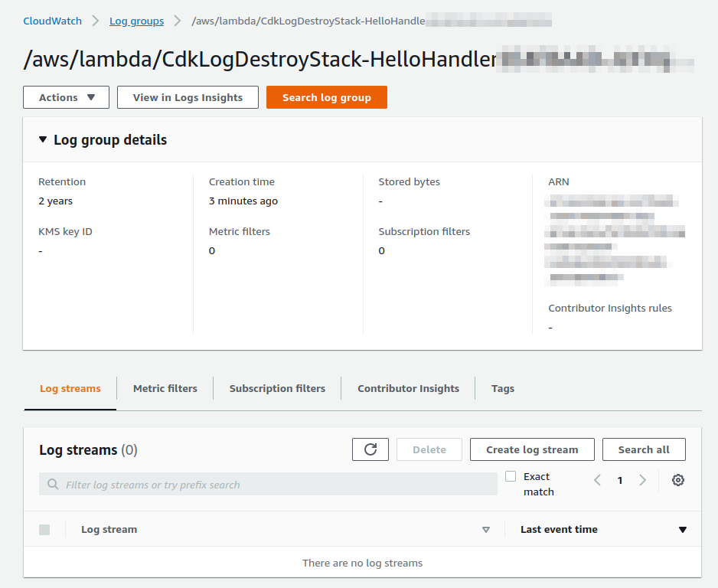The height and width of the screenshot is (588, 718).
Task: Open the Log groups breadcrumb link
Action: pos(136,21)
